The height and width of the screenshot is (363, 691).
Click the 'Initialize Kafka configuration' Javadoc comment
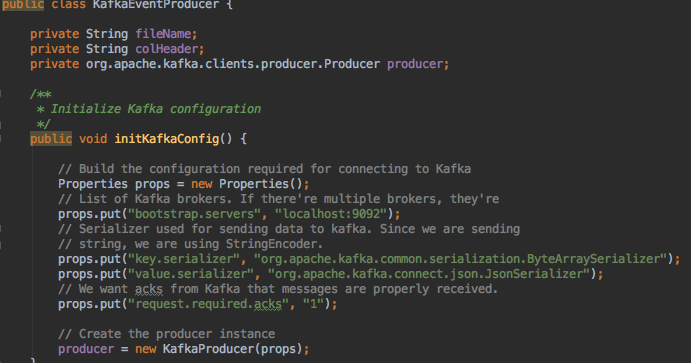(156, 109)
